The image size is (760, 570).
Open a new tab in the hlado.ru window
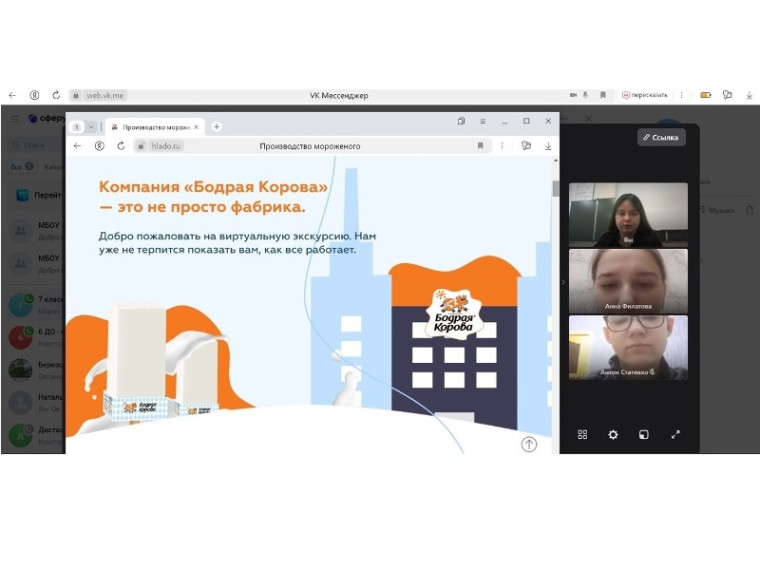[217, 127]
